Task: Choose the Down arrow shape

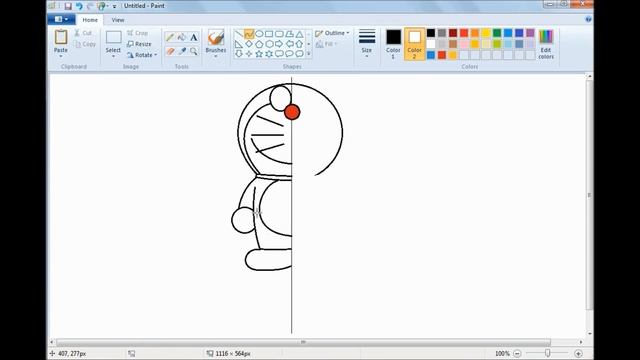Action: tap(239, 53)
